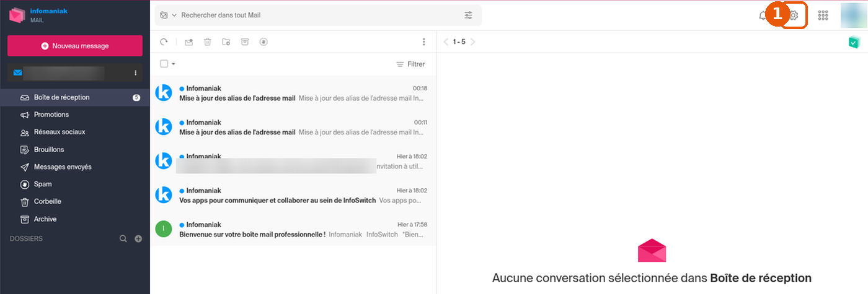Click the unread count badge 5

pos(136,98)
